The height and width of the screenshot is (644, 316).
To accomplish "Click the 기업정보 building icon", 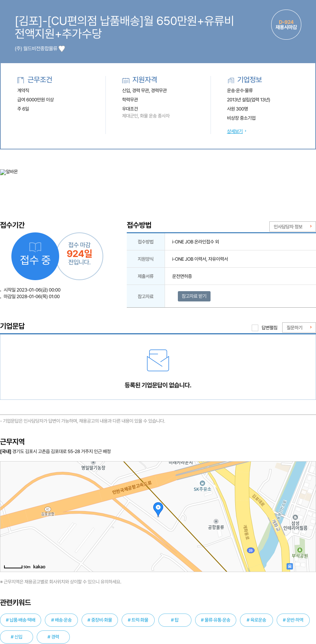I will pyautogui.click(x=231, y=80).
